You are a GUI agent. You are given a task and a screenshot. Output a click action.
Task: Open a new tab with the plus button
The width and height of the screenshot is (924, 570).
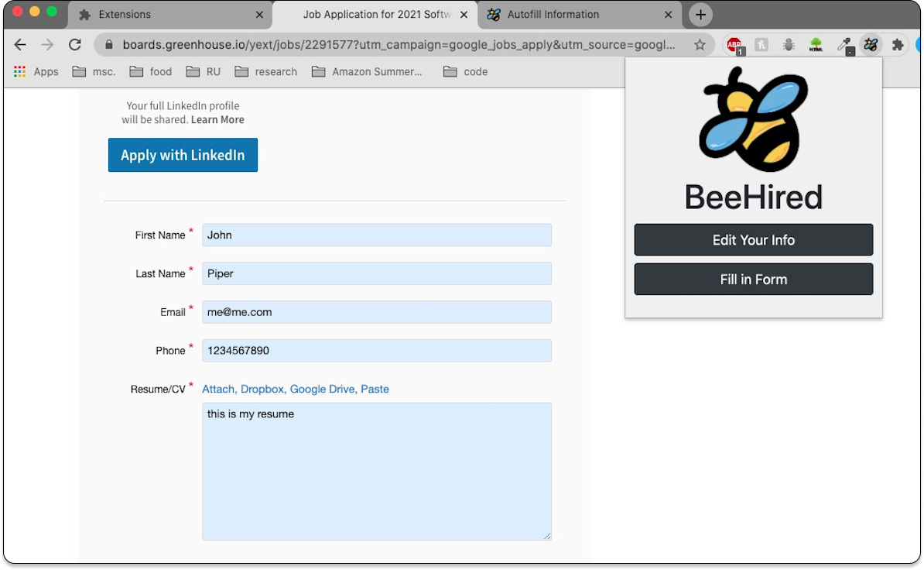(x=700, y=15)
